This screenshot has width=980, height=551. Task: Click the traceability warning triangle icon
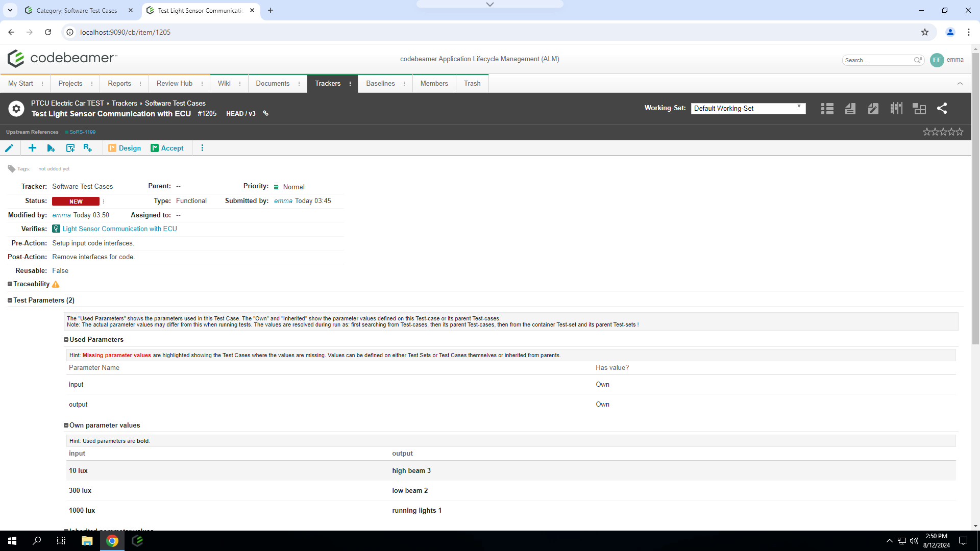(56, 284)
